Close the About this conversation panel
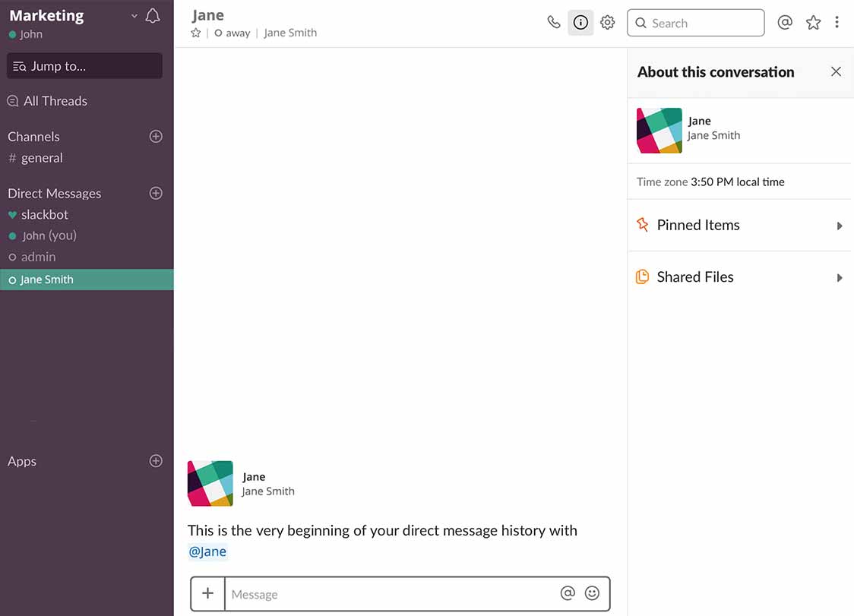This screenshot has width=854, height=616. (836, 71)
